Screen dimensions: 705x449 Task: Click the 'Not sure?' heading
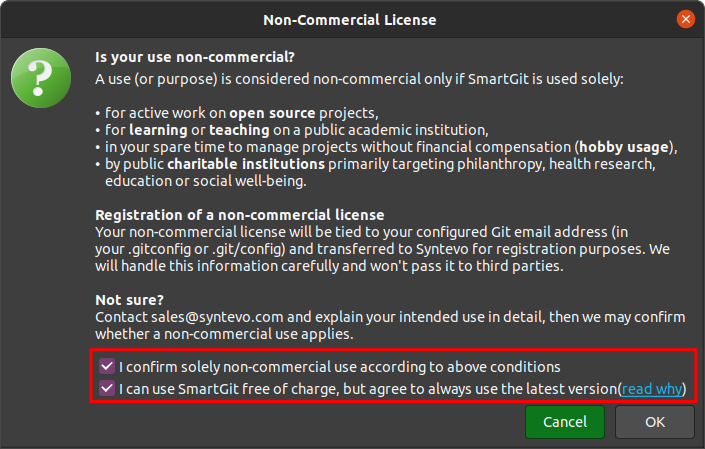click(129, 300)
